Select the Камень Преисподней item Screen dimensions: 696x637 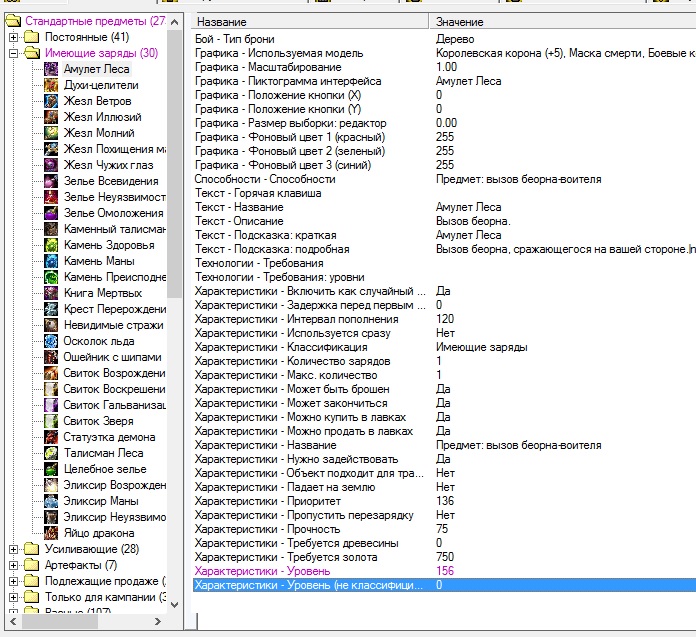[115, 277]
